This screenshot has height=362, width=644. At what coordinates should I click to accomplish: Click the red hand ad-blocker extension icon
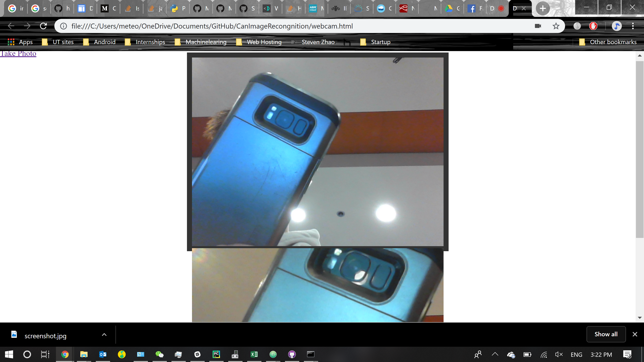point(593,26)
